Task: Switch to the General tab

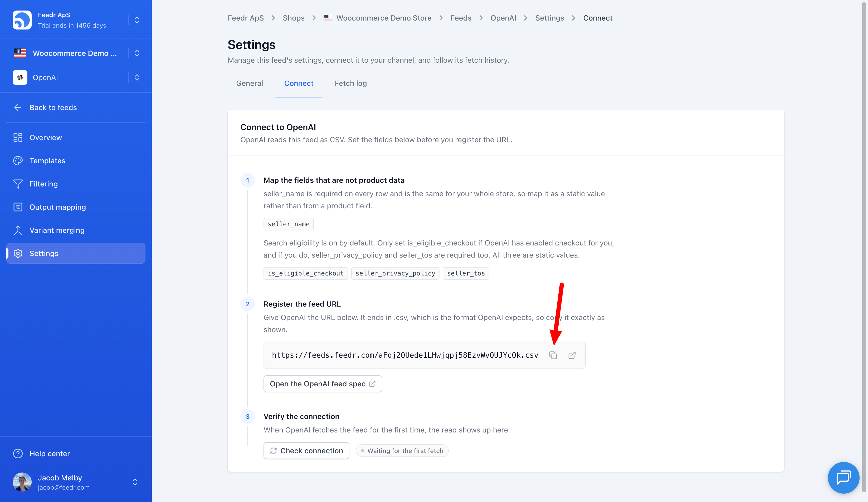Action: coord(249,83)
